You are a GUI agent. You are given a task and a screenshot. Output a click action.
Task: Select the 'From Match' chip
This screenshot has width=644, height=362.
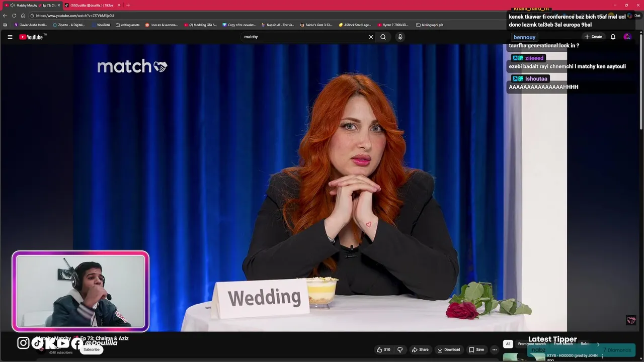(563, 344)
